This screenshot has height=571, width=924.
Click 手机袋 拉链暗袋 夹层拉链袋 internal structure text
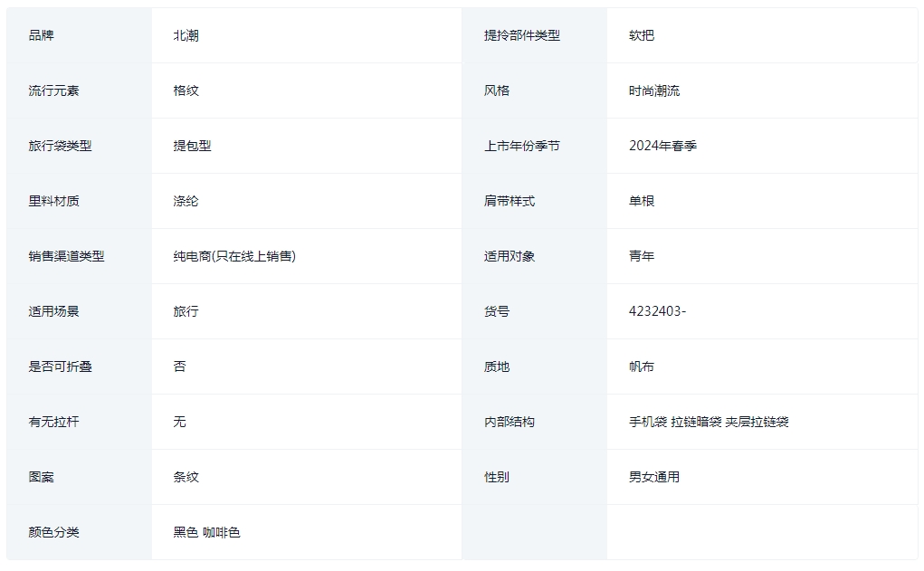pos(709,422)
